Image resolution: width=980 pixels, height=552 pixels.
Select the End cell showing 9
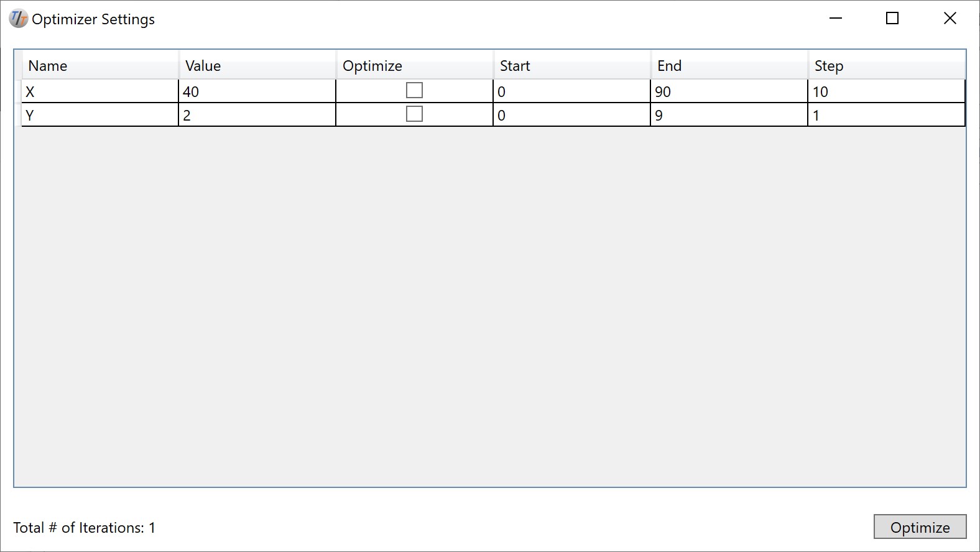tap(729, 115)
